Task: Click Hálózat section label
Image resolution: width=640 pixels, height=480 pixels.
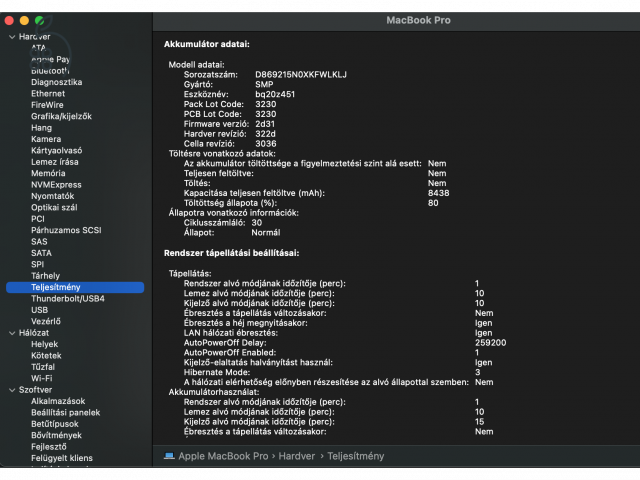Action: 34,333
